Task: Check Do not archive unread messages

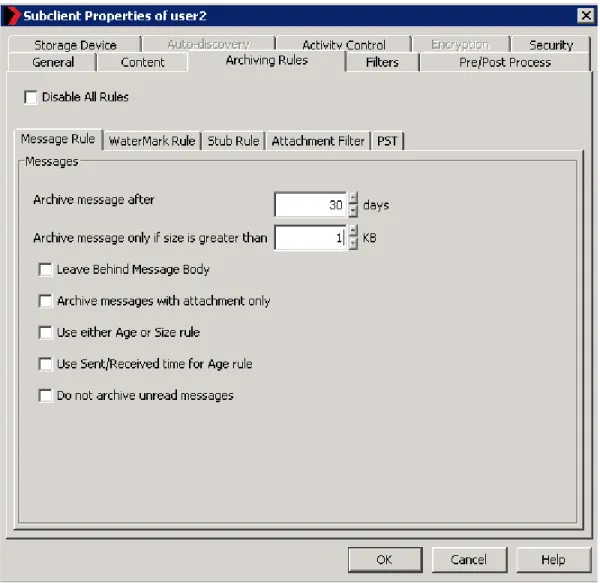Action: (x=45, y=395)
